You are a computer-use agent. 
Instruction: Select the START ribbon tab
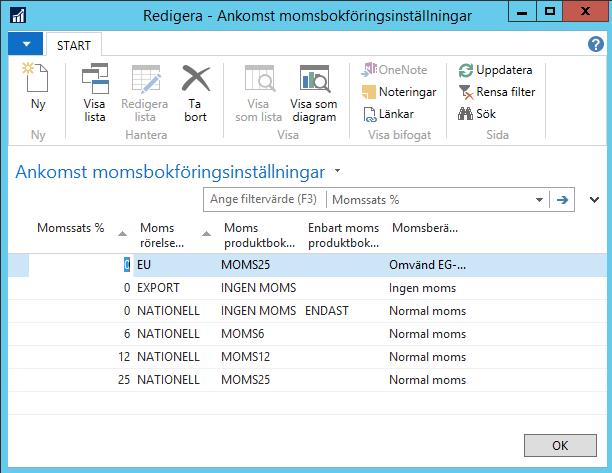coord(74,45)
